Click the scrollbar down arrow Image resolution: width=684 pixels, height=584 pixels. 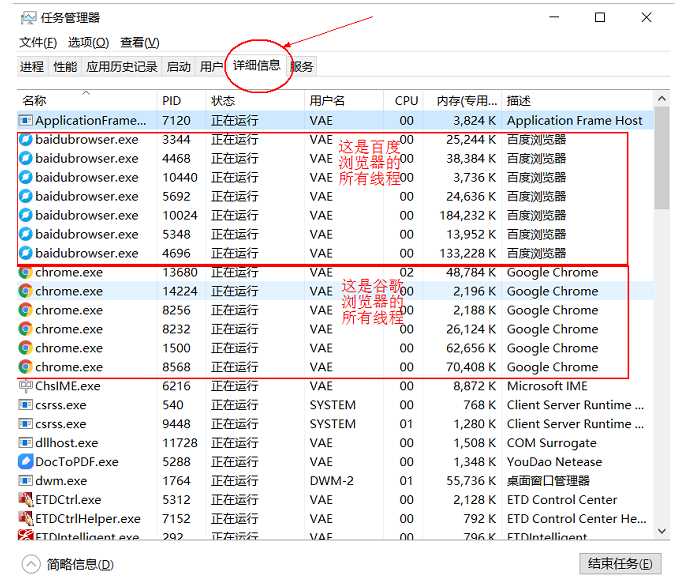pos(662,531)
